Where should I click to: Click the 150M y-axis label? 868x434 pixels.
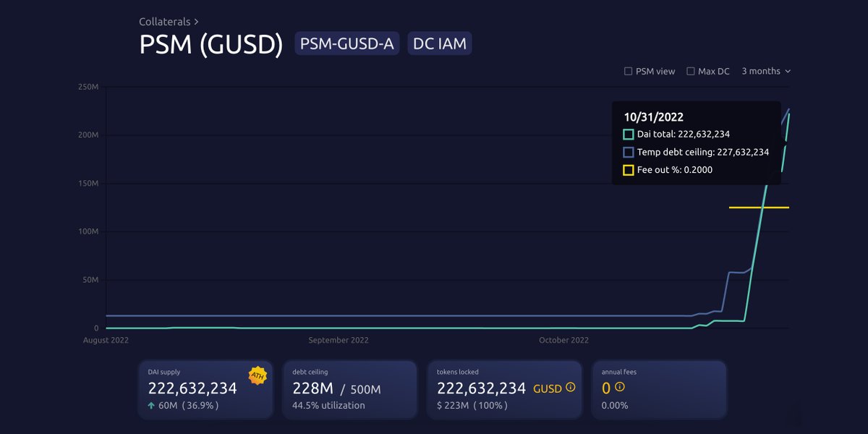[88, 184]
